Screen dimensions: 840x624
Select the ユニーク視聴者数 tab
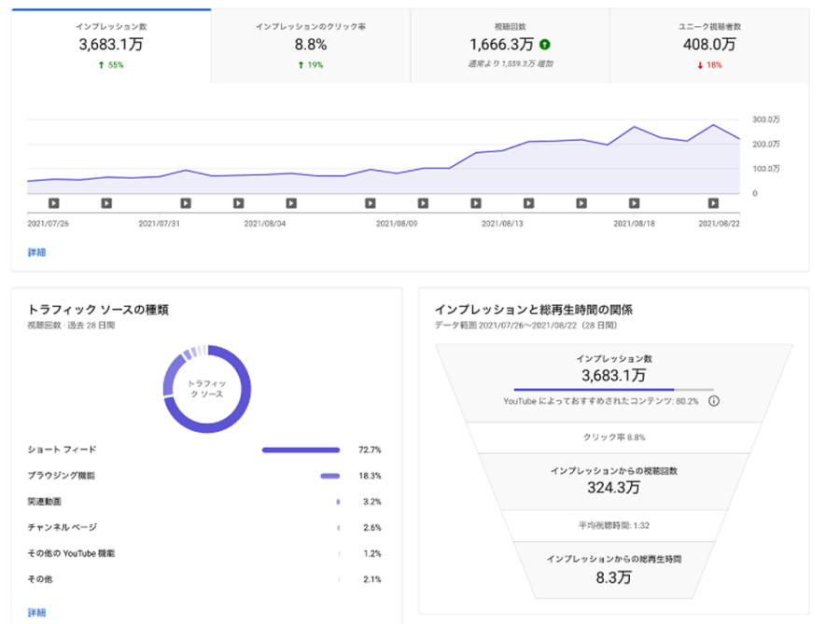708,45
